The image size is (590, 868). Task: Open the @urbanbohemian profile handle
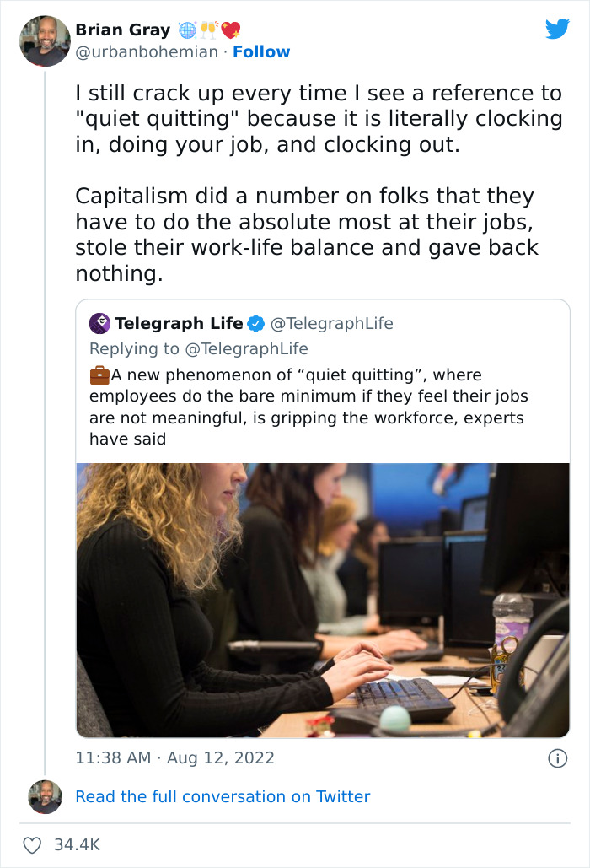tap(147, 52)
